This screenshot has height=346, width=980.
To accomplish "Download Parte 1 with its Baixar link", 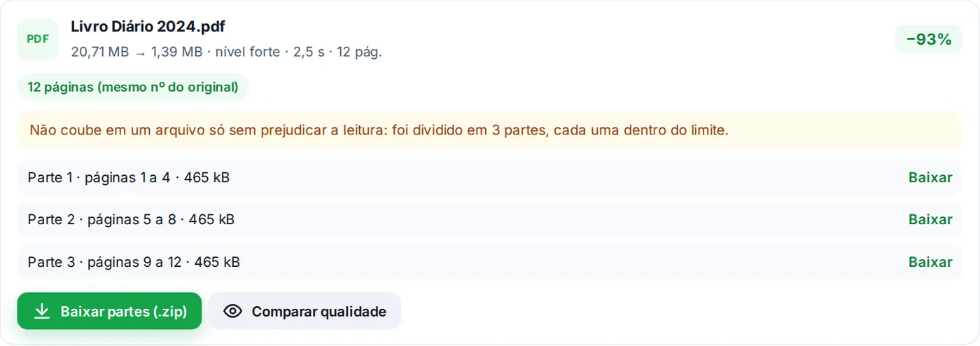I will (x=930, y=177).
